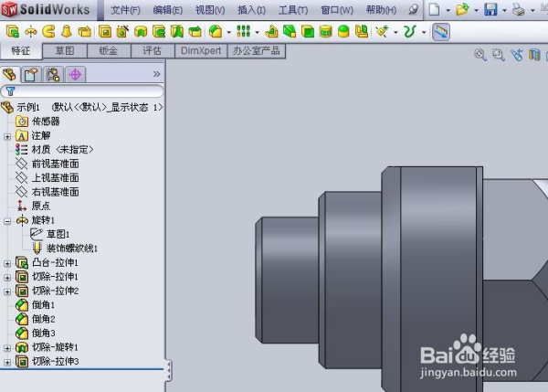Select the Revolved Boss/Base tool
The height and width of the screenshot is (392, 548).
pyautogui.click(x=31, y=32)
